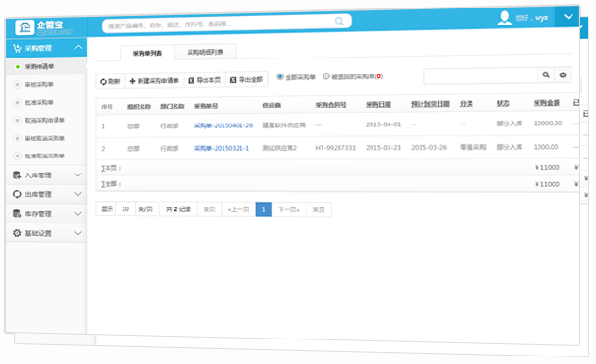596x364 pixels.
Task: Open the 取消采购申请单 sidebar item
Action: point(45,120)
